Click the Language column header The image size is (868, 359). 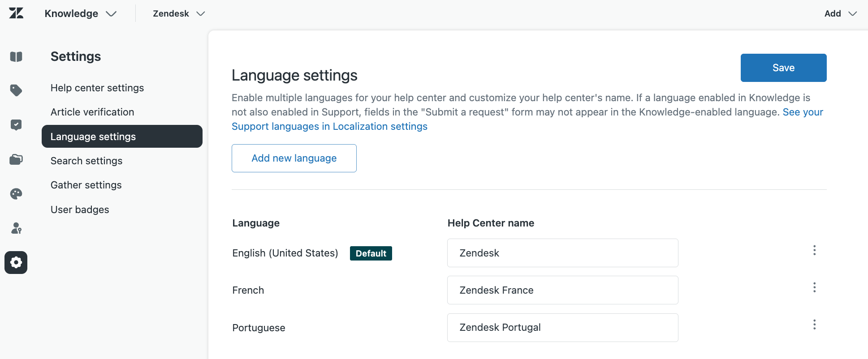tap(256, 223)
